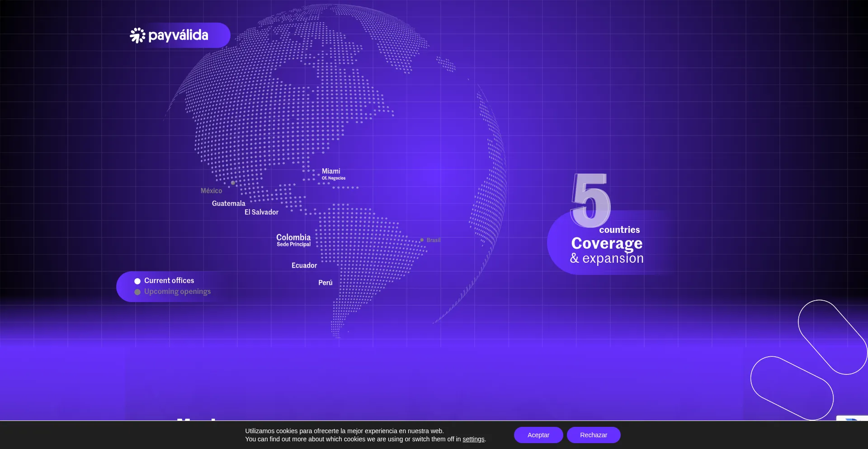This screenshot has width=868, height=449.
Task: Click the large 5 countries number
Action: [x=590, y=201]
